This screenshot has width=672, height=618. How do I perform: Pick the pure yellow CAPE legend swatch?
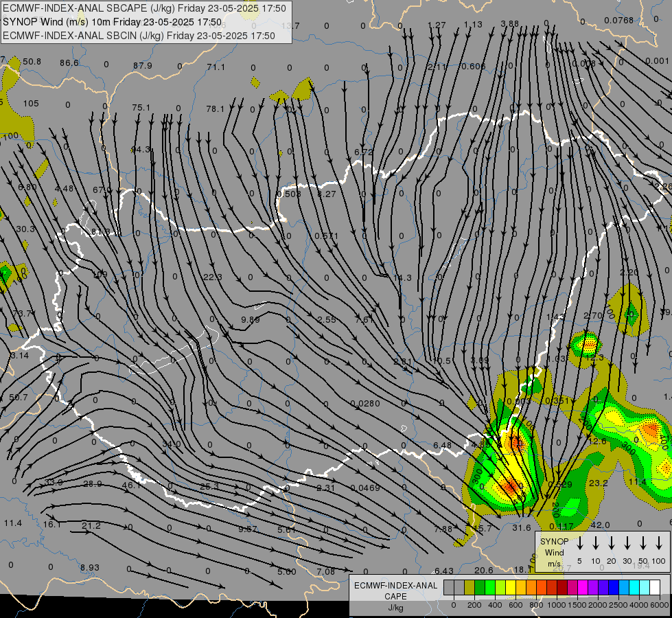click(511, 588)
